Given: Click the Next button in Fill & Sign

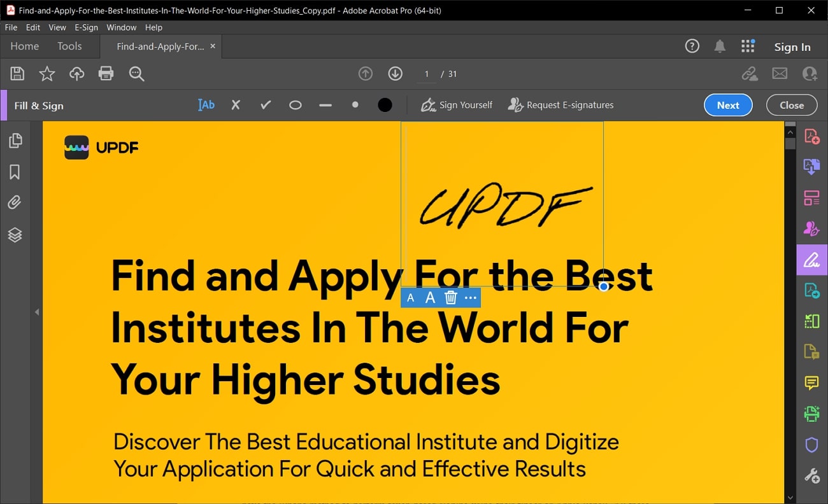Looking at the screenshot, I should 728,105.
